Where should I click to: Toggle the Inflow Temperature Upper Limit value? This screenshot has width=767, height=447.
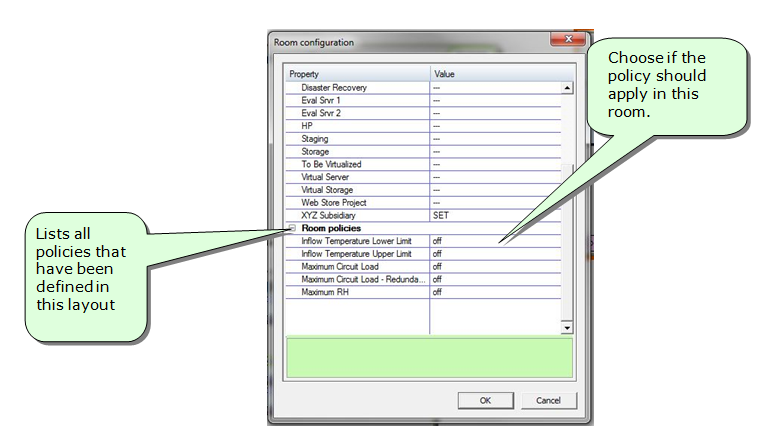click(x=437, y=254)
